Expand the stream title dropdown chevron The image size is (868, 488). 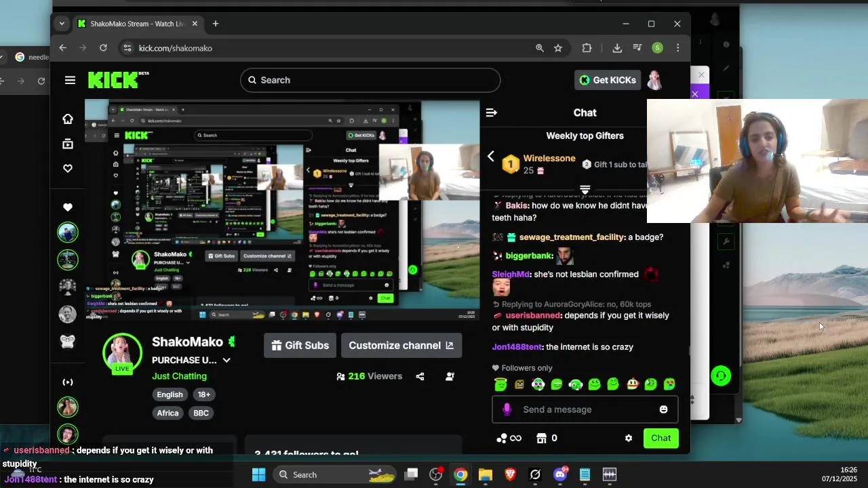pos(226,361)
